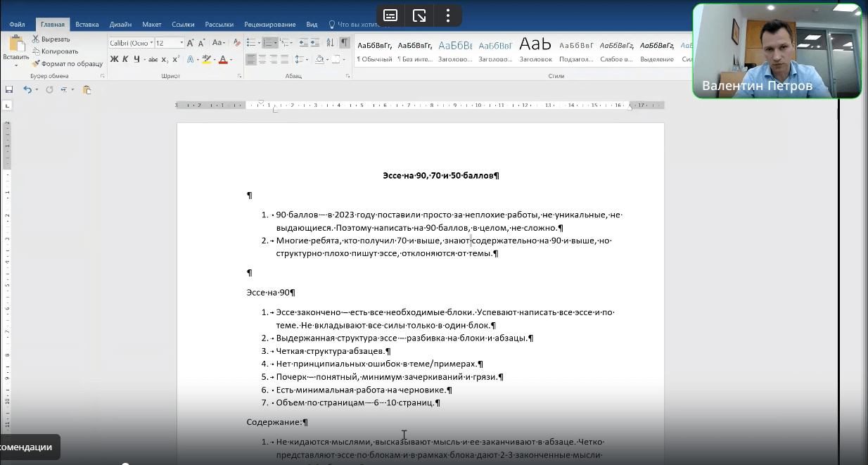Click Вырезать (cut) in the clipboard group

51,39
